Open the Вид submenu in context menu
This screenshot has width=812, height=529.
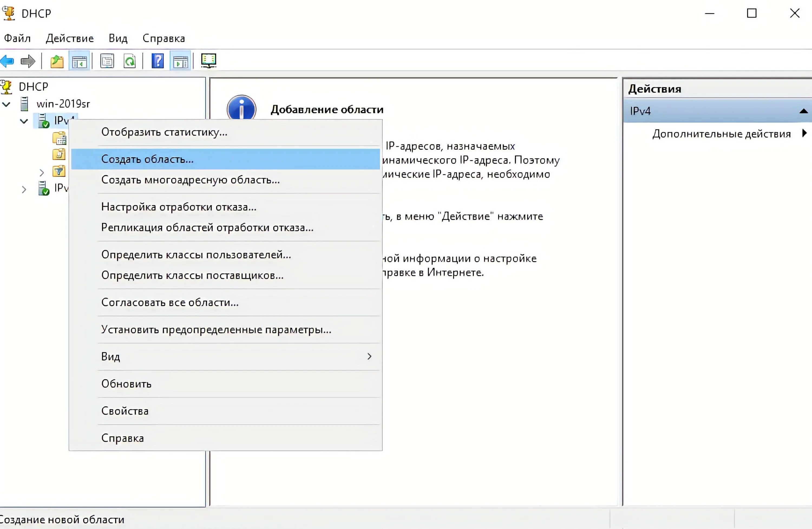pyautogui.click(x=110, y=357)
